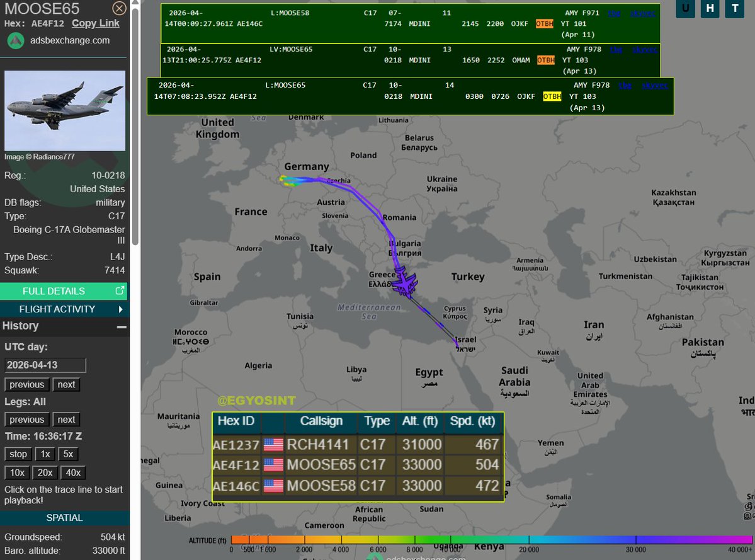
Task: Set playback speed to 20x
Action: 45,473
